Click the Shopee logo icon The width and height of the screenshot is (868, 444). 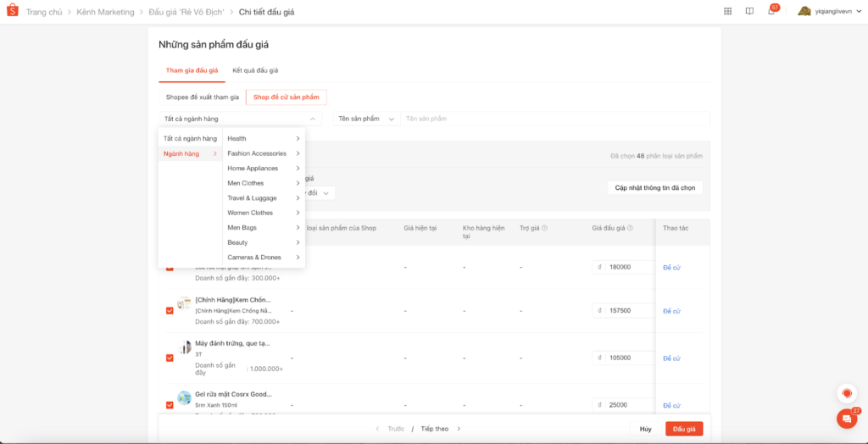pos(12,11)
